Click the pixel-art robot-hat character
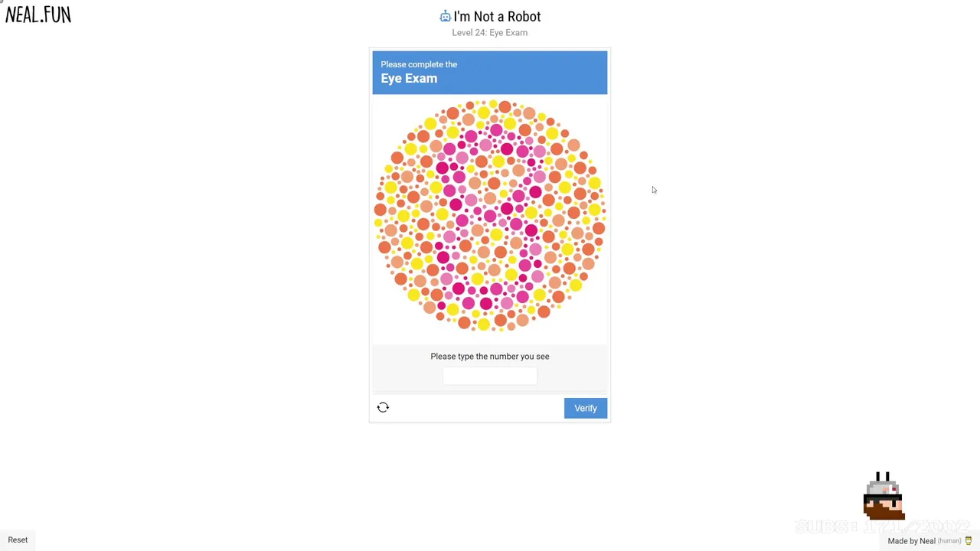 (x=884, y=496)
